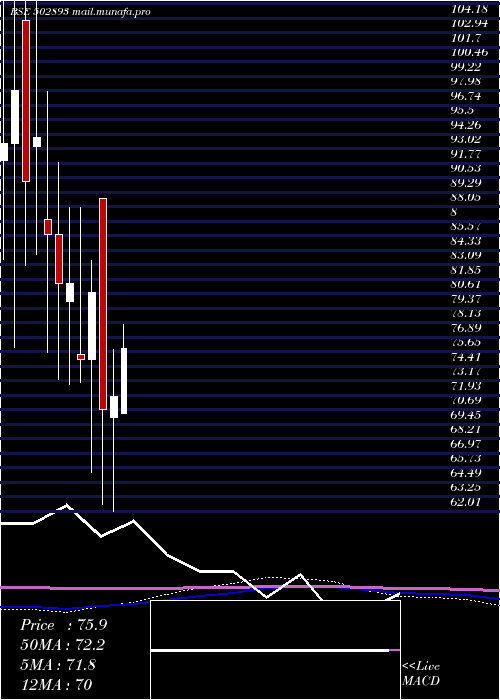This screenshot has height=700, width=500.
Task: Select the 12MA : 70 legend entry
Action: pos(56,685)
